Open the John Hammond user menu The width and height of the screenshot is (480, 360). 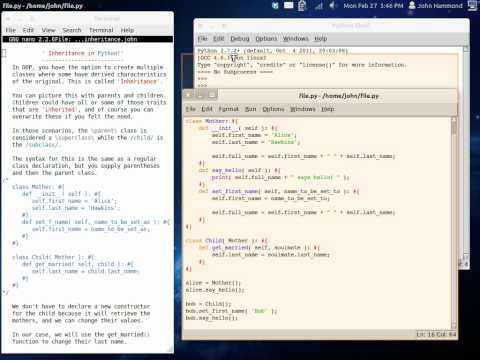[x=435, y=6]
